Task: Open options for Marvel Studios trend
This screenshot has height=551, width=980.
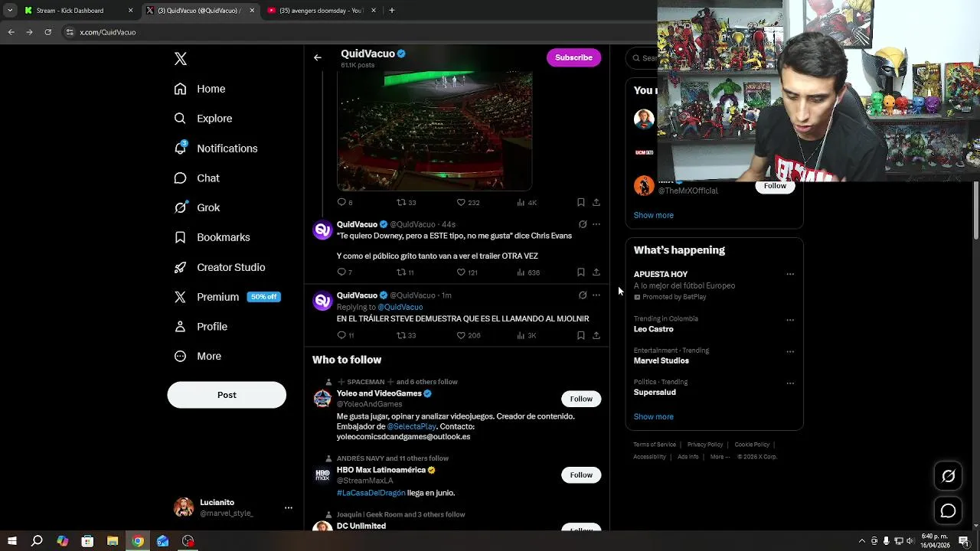Action: [790, 352]
